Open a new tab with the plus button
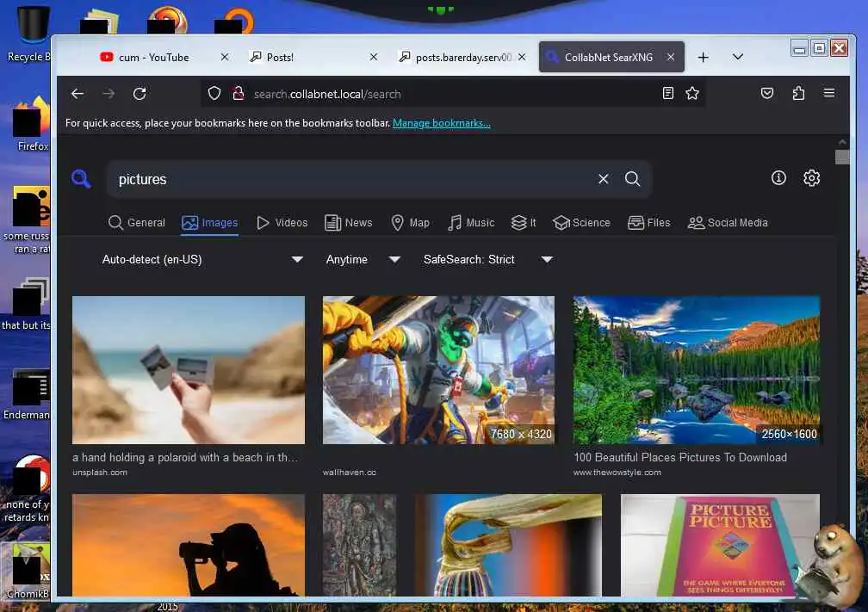The image size is (868, 612). (703, 57)
